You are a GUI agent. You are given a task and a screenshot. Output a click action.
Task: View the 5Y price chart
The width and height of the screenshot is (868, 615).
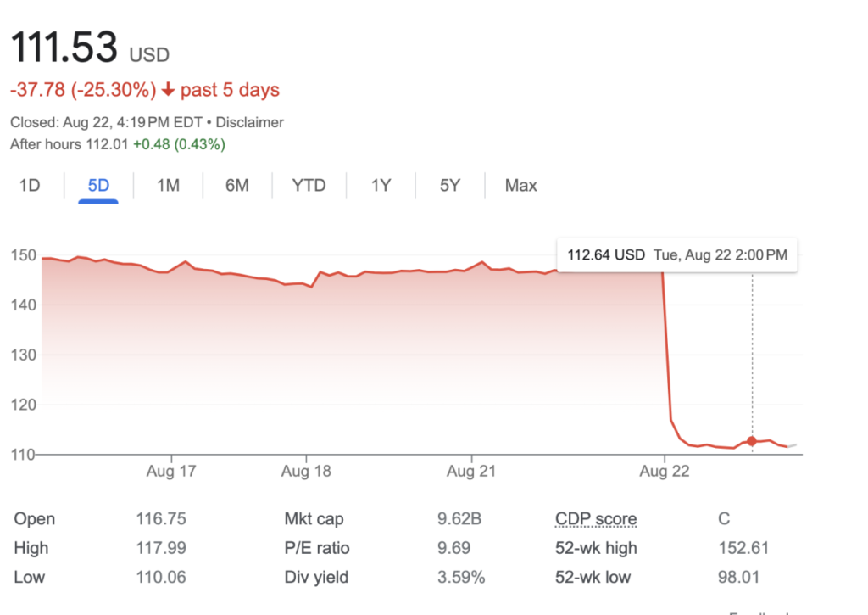click(x=449, y=185)
